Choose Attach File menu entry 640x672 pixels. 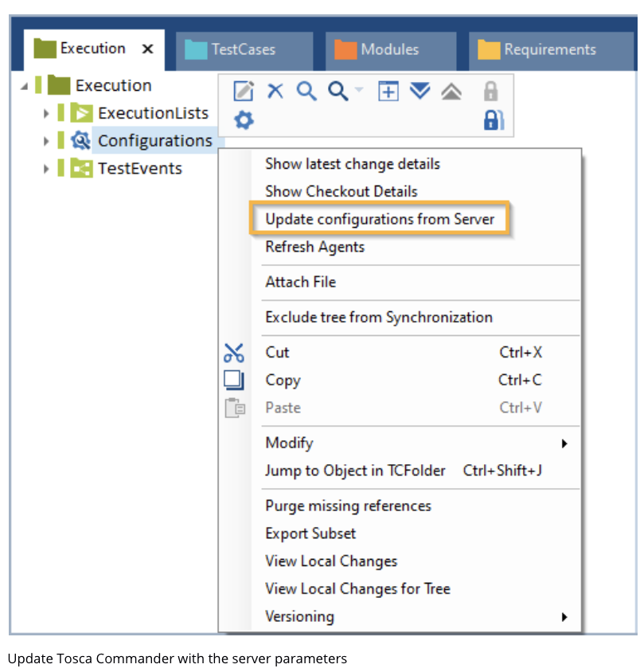point(400,282)
